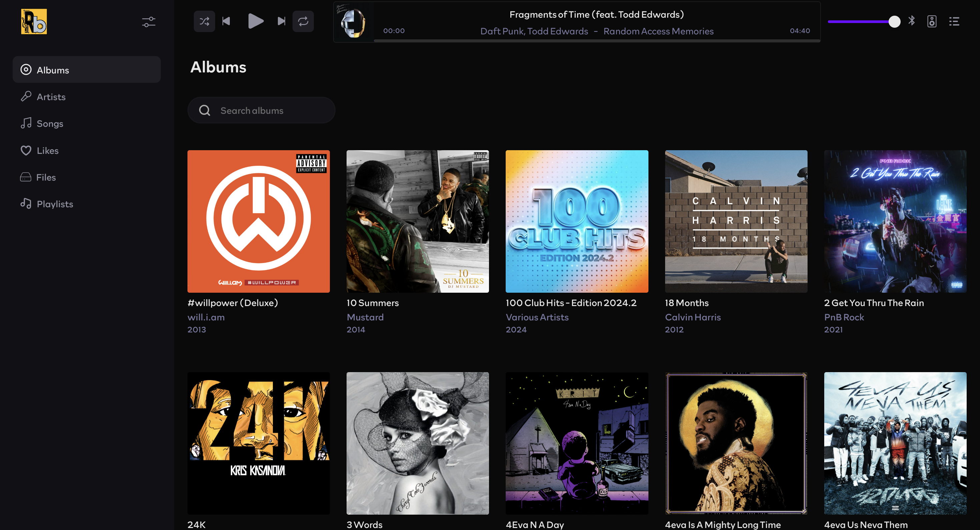The height and width of the screenshot is (530, 980).
Task: Click the Artists microphone icon
Action: (26, 96)
